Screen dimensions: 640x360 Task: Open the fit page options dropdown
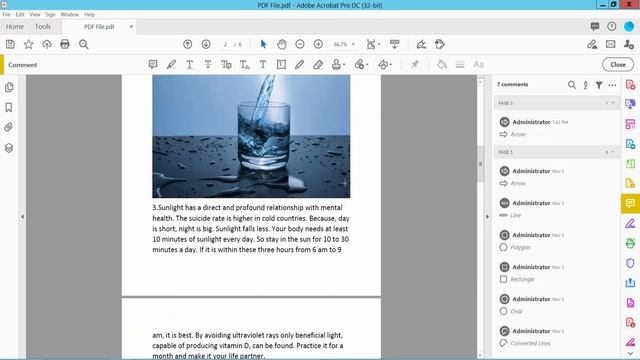coord(373,44)
